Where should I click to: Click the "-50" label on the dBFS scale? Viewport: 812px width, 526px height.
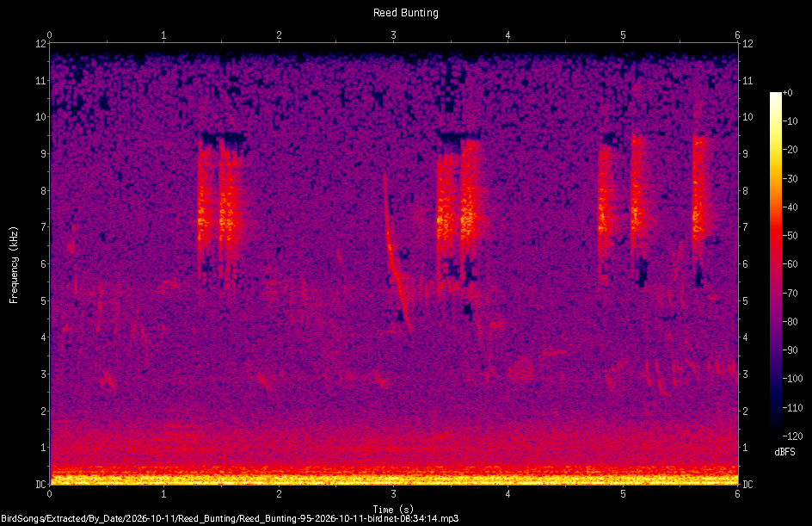click(x=790, y=236)
